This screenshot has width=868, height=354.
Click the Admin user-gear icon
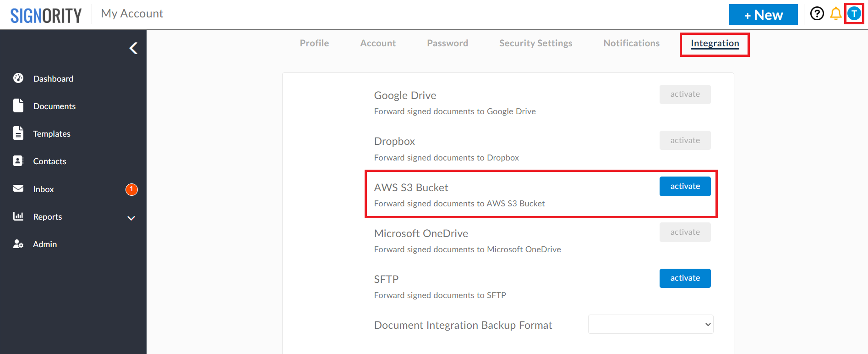pos(18,244)
